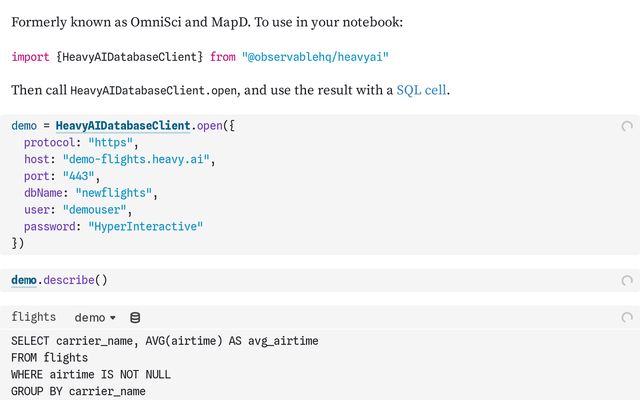
Task: Click the password value "HyperInteractive"
Action: 145,227
